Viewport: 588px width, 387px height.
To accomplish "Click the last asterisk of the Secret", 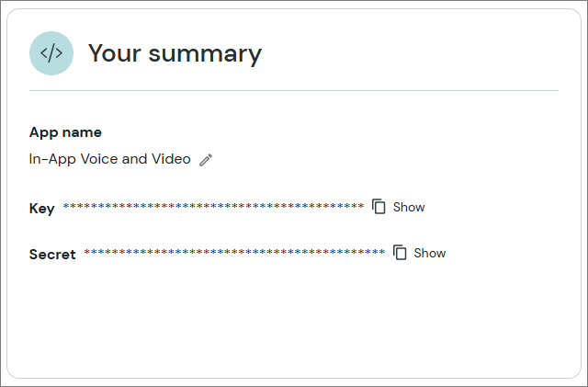I will [382, 252].
